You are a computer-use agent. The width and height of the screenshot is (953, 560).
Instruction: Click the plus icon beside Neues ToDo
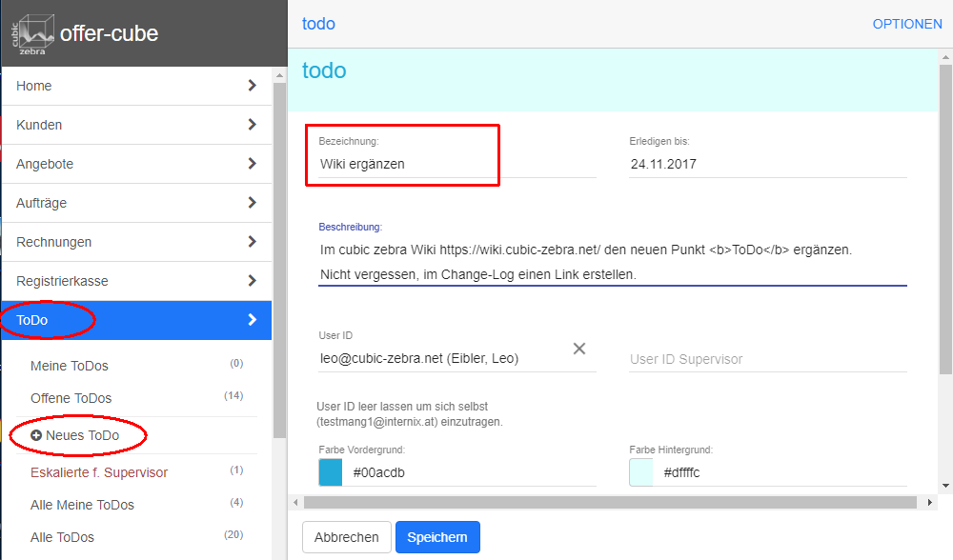36,436
